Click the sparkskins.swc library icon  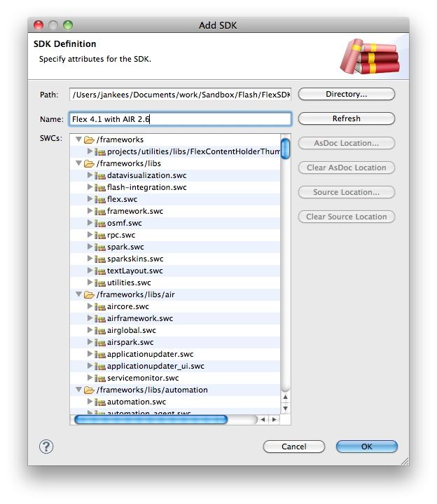[100, 259]
